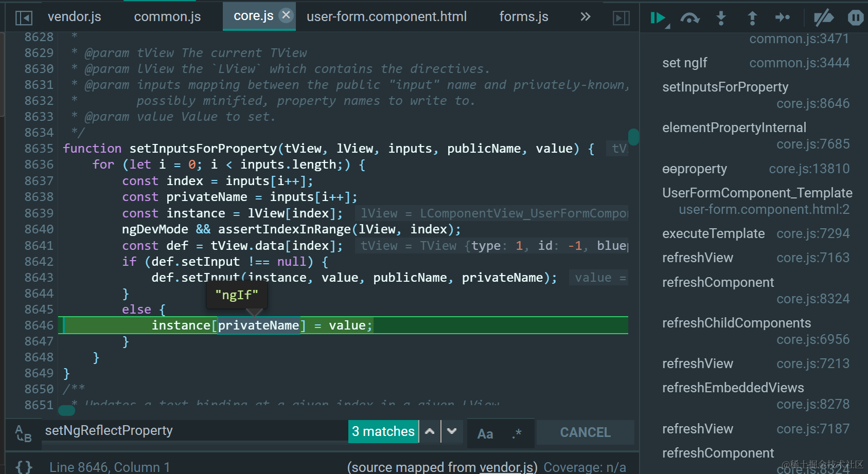This screenshot has width=868, height=474.
Task: Toggle the debugger sidebar icon
Action: coord(621,18)
